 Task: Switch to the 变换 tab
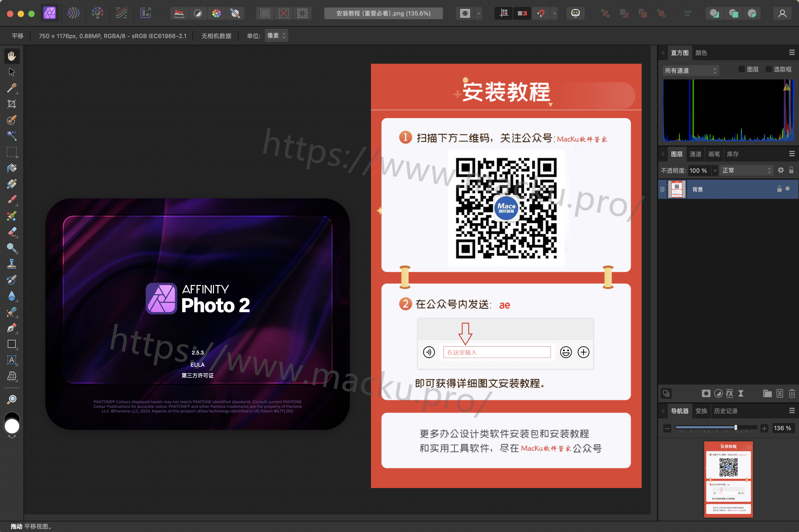tap(701, 411)
